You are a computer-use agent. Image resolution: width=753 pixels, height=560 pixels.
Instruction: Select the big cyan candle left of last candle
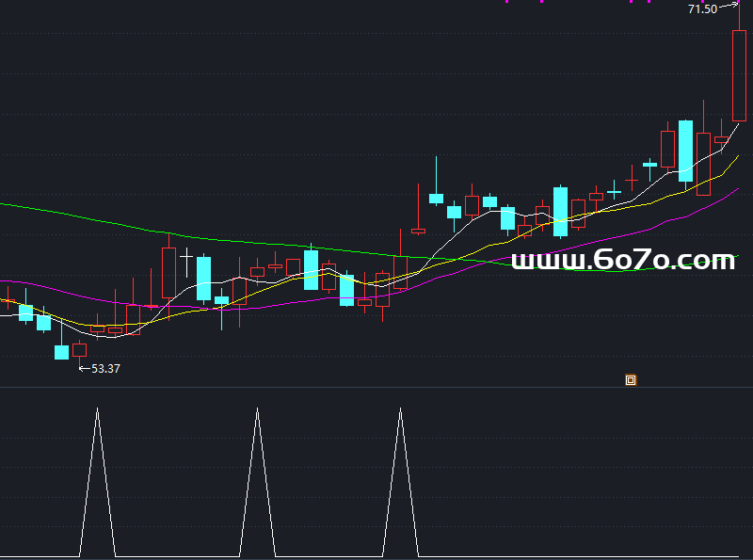(x=685, y=151)
